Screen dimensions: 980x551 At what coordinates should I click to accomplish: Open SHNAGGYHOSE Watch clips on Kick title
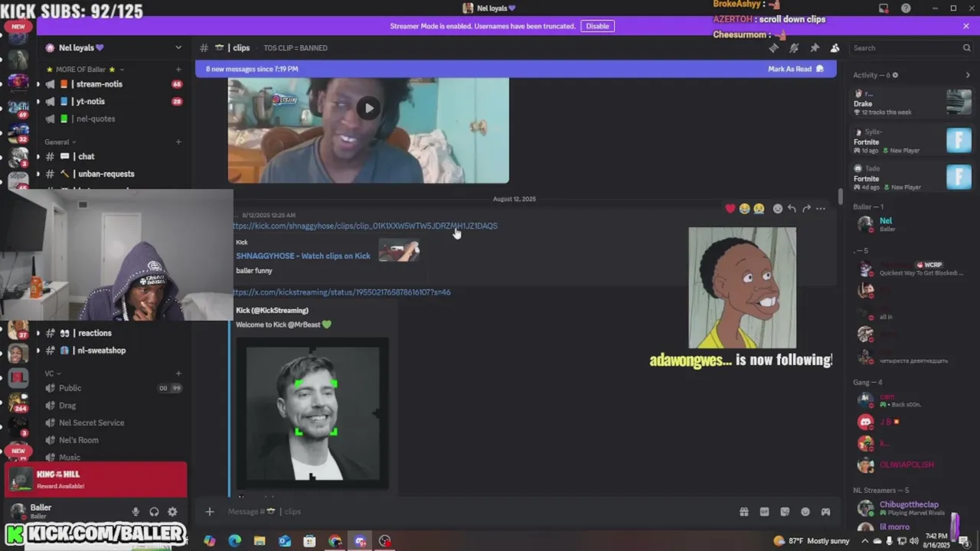tap(303, 256)
